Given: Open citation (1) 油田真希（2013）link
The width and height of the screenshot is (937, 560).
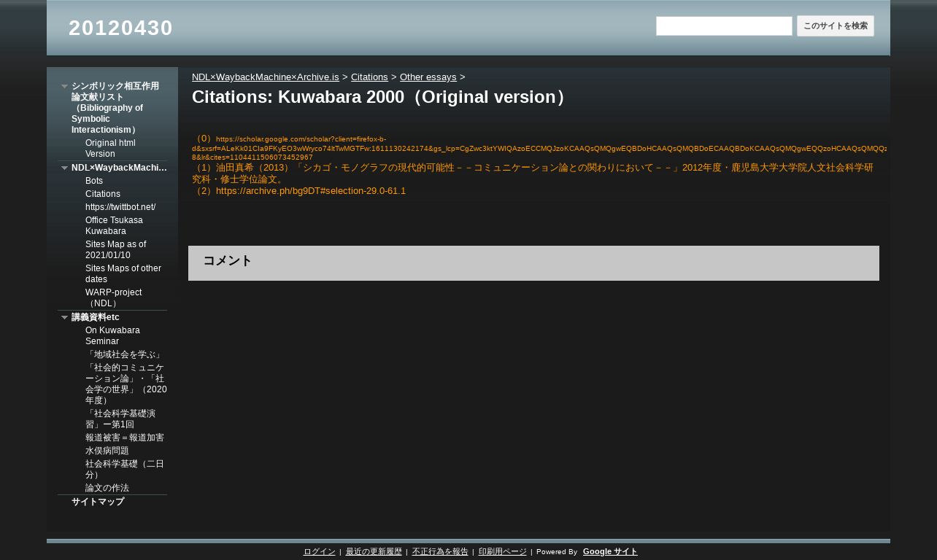Looking at the screenshot, I should point(533,173).
